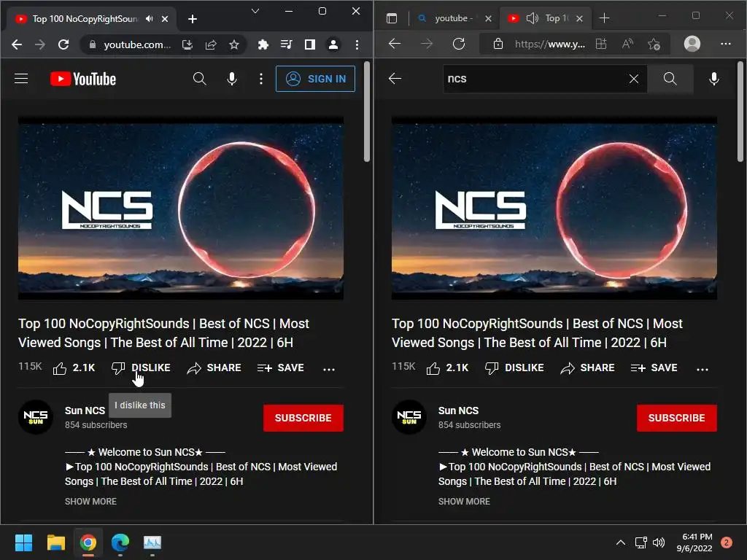This screenshot has width=747, height=560.
Task: Click the Chrome address bar
Action: [x=137, y=44]
